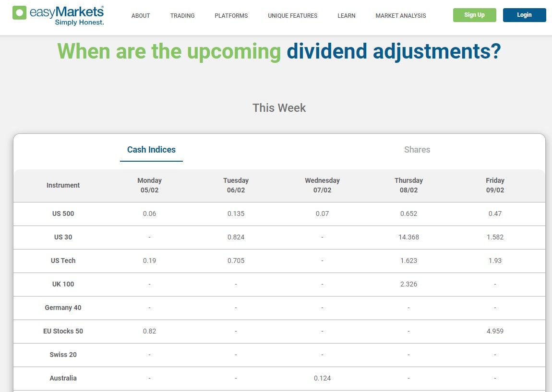Click EU Stocks 50 Friday value 4.959

pos(495,332)
